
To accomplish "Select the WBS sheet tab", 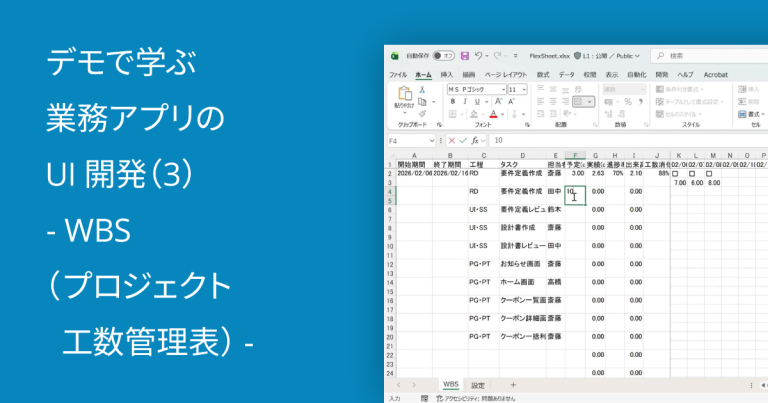I will (x=451, y=384).
